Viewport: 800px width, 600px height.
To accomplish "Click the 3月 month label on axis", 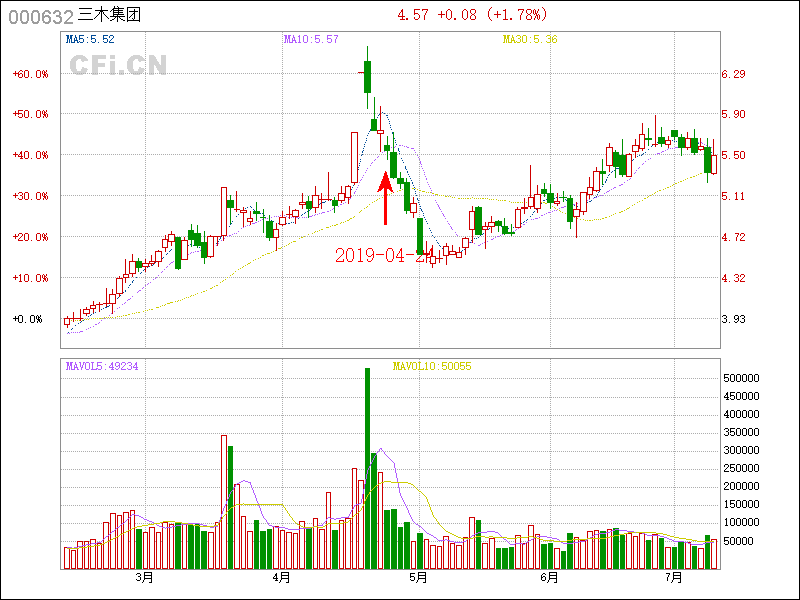I will pyautogui.click(x=144, y=578).
